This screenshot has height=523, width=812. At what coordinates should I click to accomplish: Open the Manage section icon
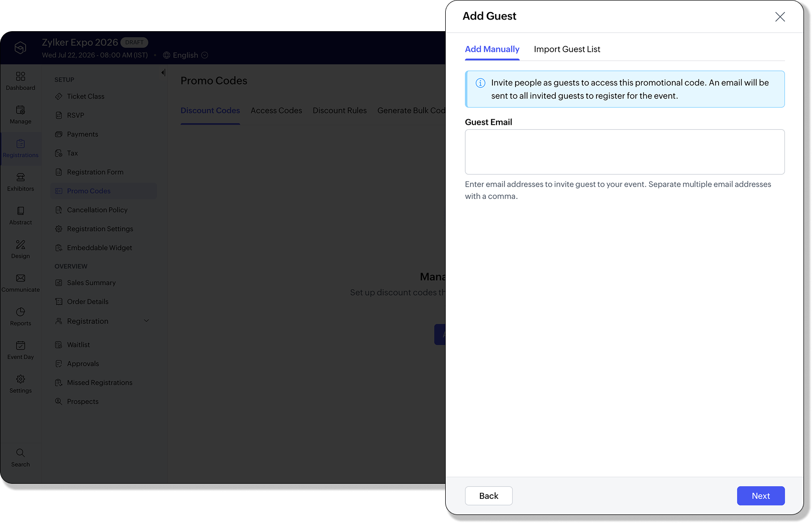coord(21,110)
